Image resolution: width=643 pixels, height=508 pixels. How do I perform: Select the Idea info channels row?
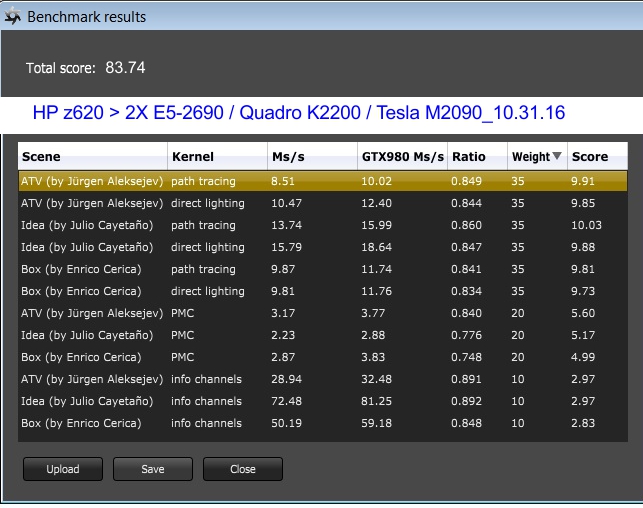point(323,401)
